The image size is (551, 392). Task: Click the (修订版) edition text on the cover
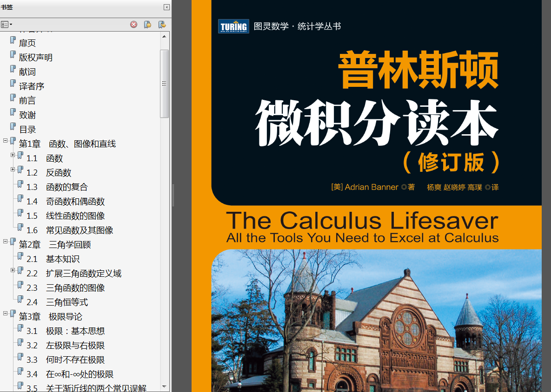451,162
